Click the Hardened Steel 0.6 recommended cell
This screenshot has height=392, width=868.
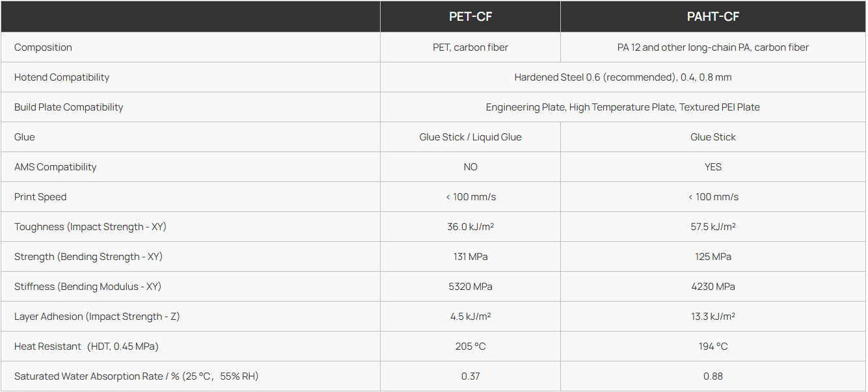coord(623,77)
